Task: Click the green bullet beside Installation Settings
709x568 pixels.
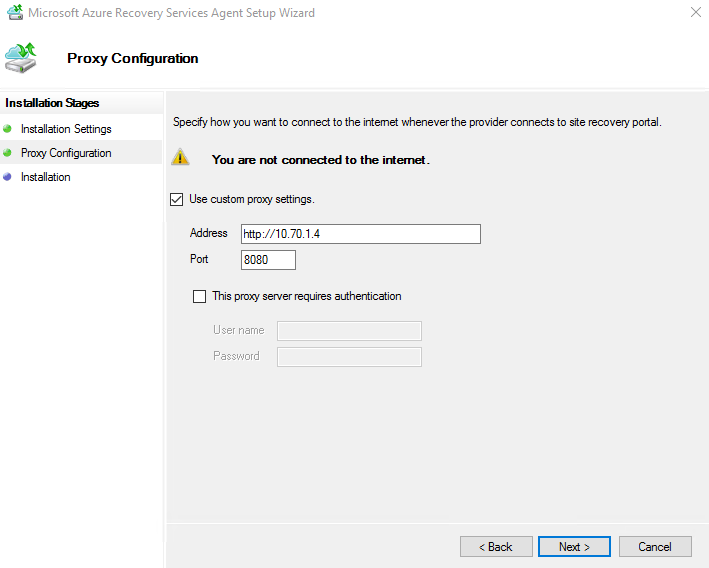Action: click(7, 129)
